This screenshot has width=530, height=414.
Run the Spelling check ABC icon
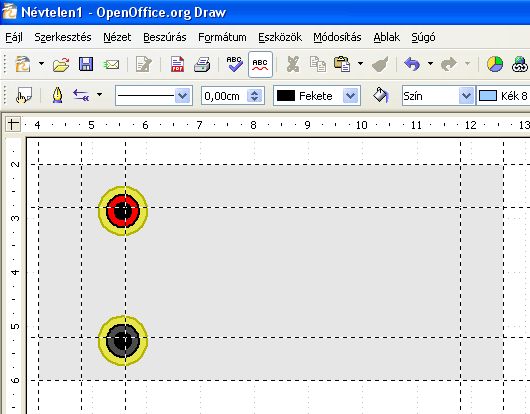click(235, 64)
